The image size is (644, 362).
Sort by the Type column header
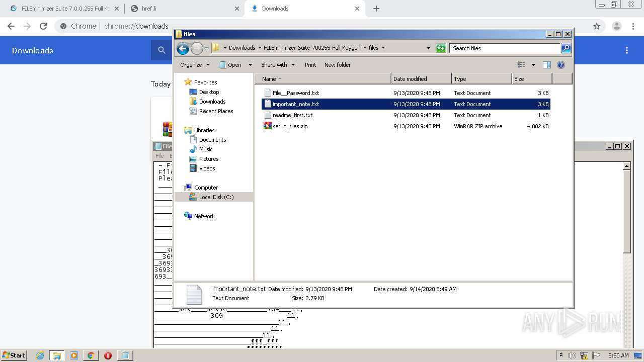tap(481, 79)
